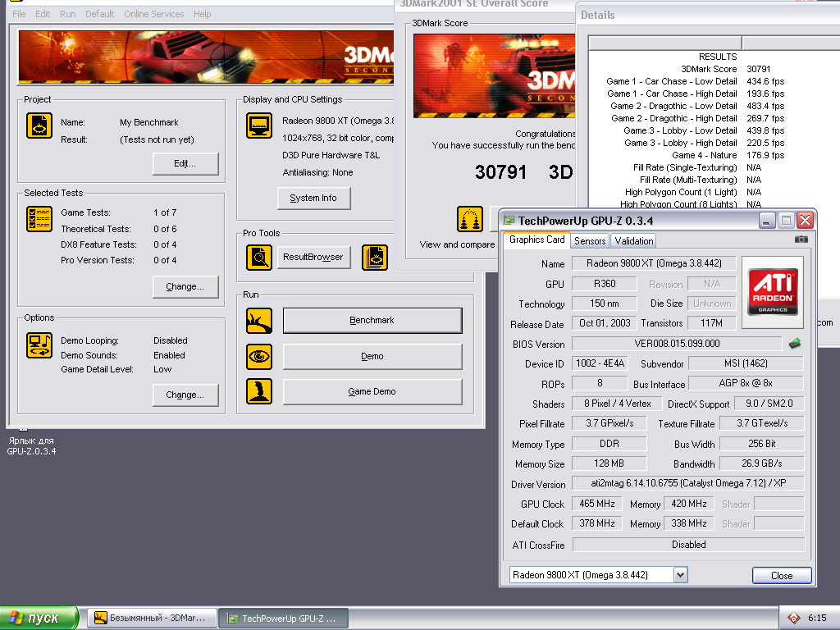
Task: Open the Edit menu
Action: [x=43, y=14]
